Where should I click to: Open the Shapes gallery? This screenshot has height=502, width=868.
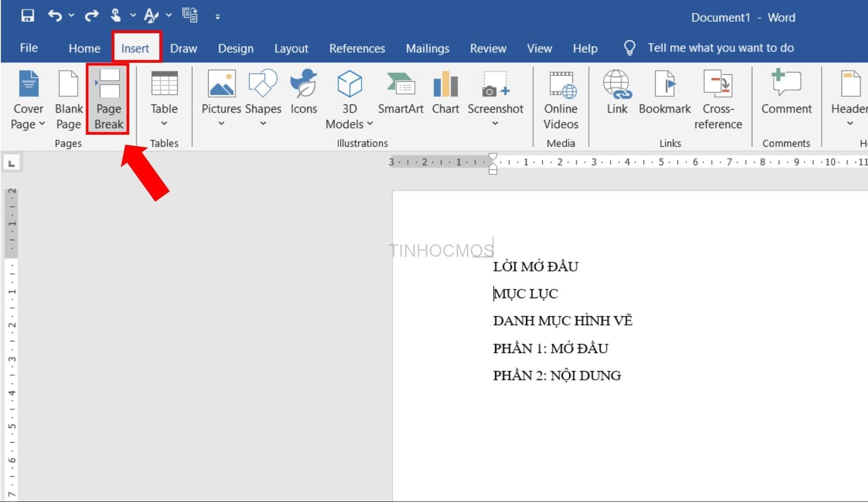[263, 98]
